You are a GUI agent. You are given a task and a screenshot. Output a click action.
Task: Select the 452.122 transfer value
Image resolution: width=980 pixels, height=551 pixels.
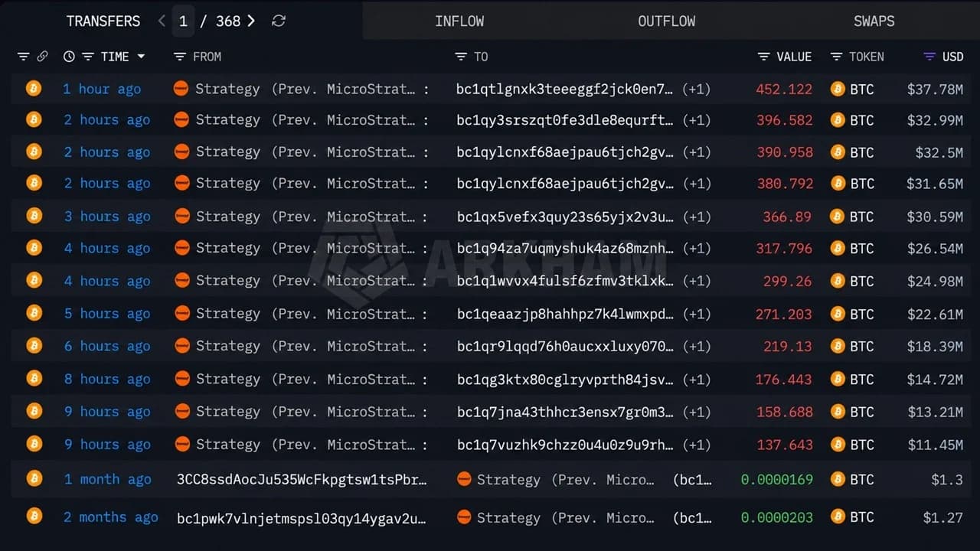click(x=784, y=89)
